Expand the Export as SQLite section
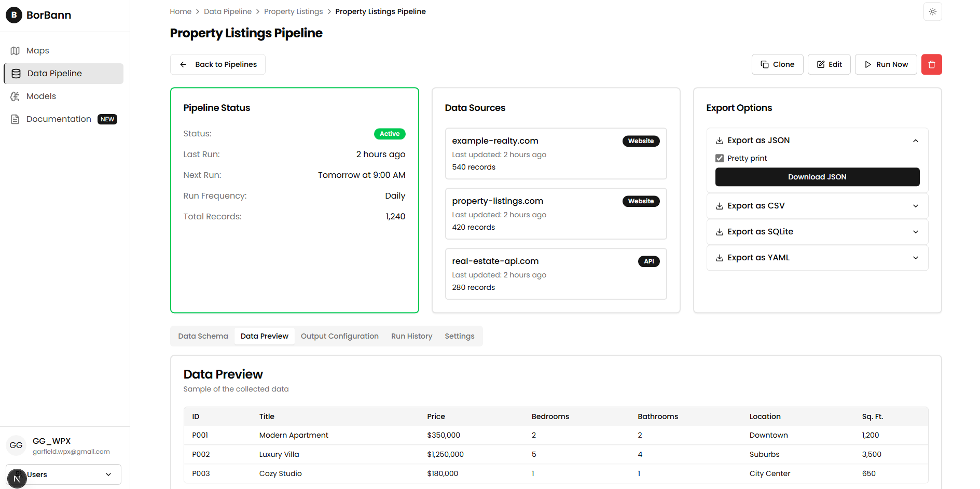The width and height of the screenshot is (980, 489). pos(817,232)
